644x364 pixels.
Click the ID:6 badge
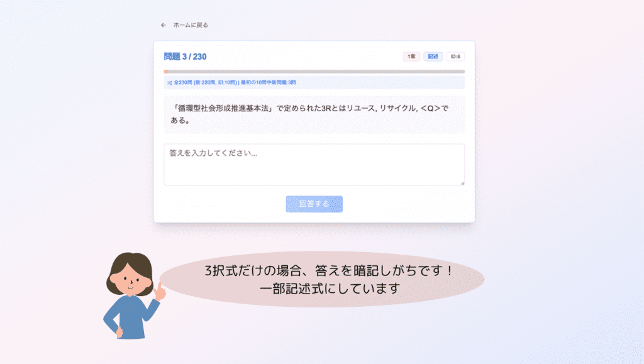click(x=455, y=57)
